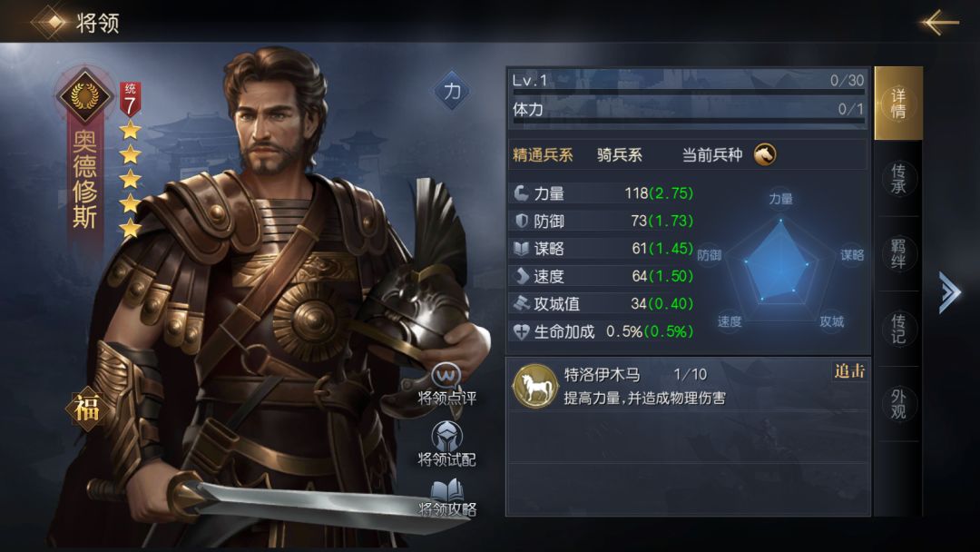The image size is (980, 552).
Task: Switch to the 详情 tab
Action: point(898,103)
